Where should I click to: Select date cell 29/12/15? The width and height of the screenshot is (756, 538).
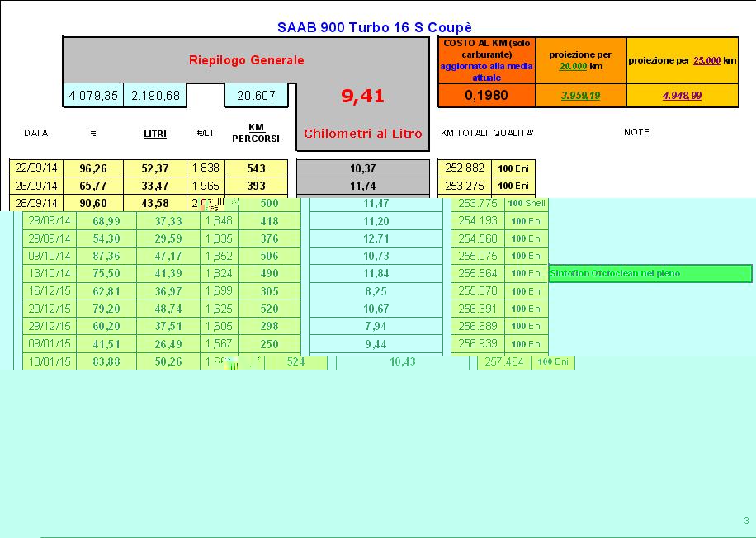coord(50,326)
